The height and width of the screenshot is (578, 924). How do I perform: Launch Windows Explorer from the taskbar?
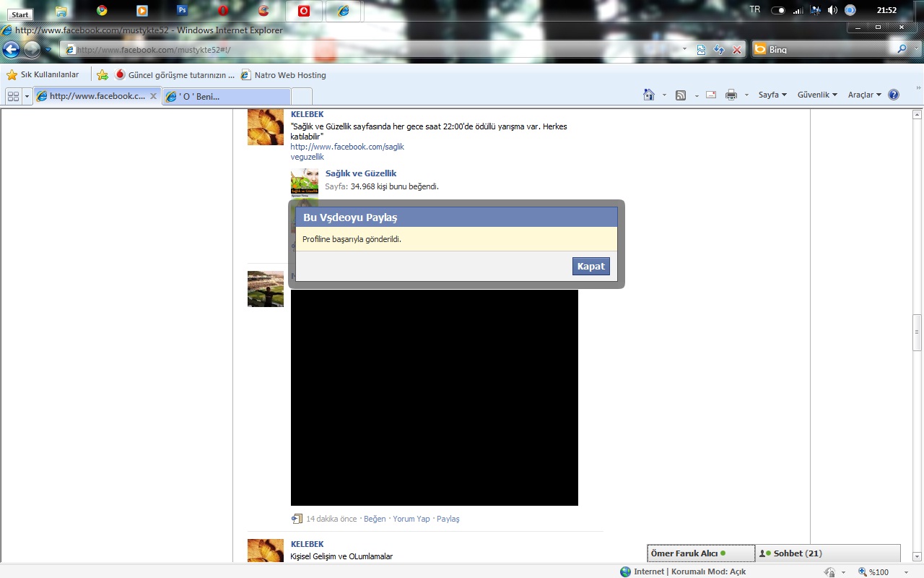(x=61, y=11)
